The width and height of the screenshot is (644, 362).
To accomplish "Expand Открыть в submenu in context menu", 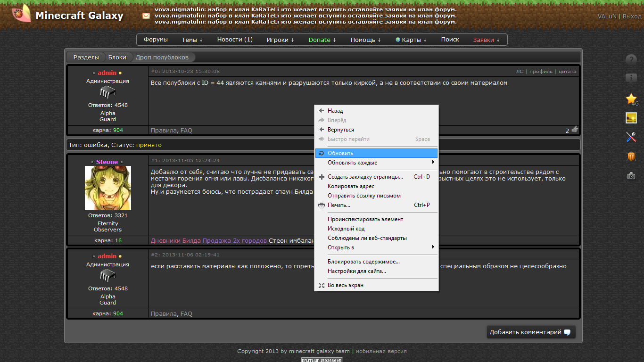I will tap(376, 247).
